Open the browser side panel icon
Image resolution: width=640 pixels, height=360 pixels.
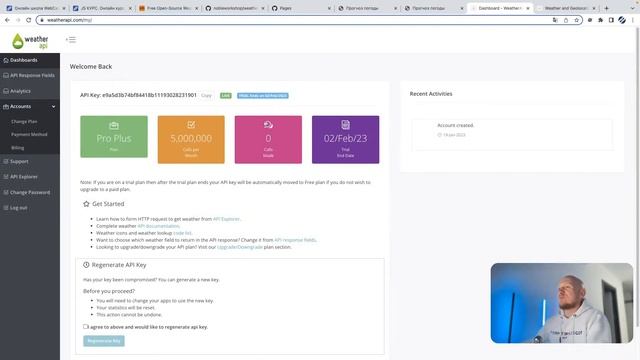[x=611, y=20]
